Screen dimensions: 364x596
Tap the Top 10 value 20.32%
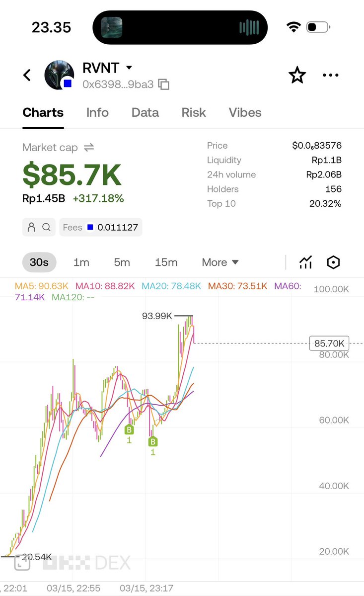coord(325,204)
